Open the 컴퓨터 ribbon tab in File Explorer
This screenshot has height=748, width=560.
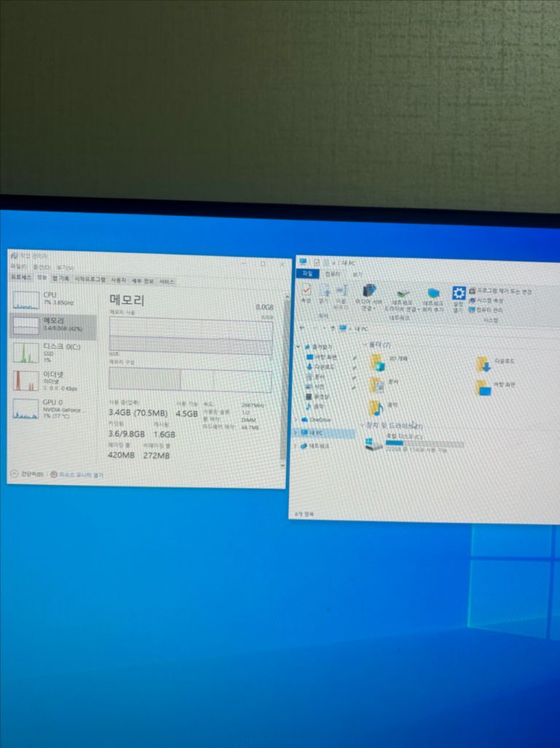point(332,273)
